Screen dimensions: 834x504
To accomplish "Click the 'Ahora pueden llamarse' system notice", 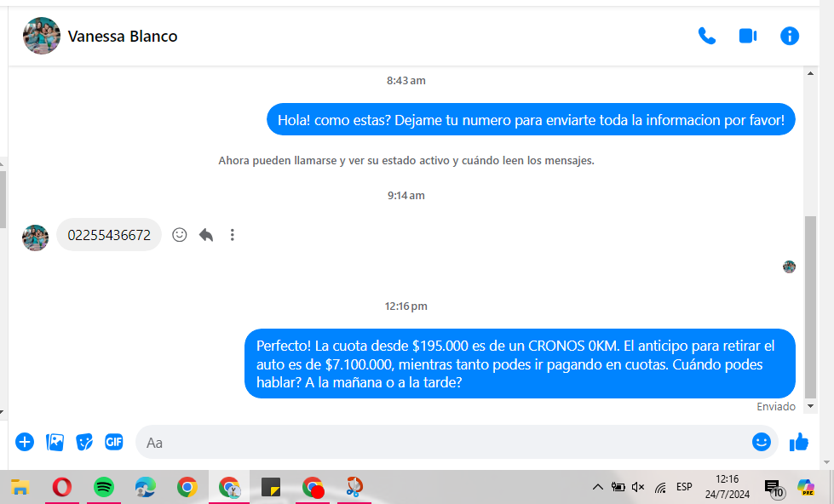I will coord(406,161).
